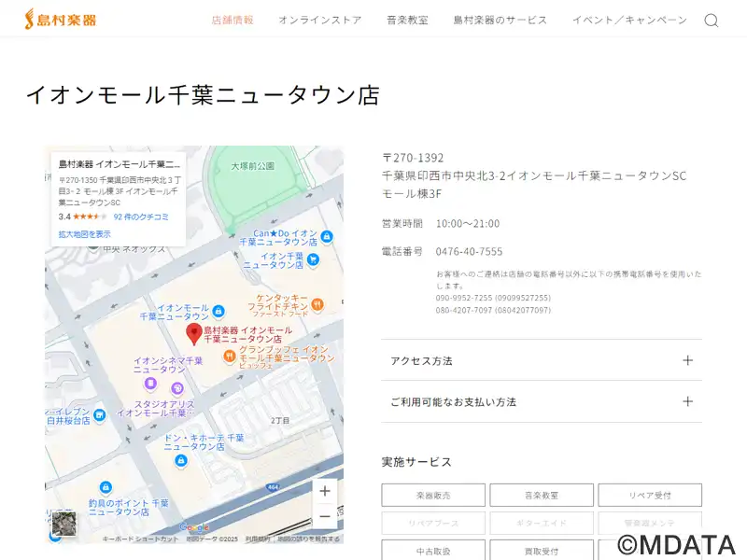Image resolution: width=747 pixels, height=560 pixels.
Task: Click the スタジオアリス purple marker icon
Action: [x=177, y=389]
